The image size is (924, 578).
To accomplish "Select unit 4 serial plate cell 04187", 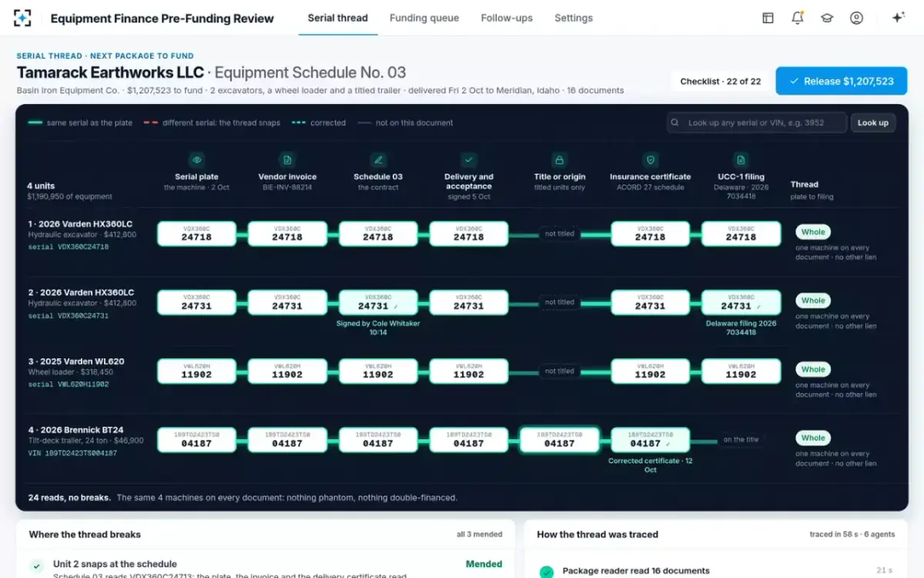I will [197, 439].
